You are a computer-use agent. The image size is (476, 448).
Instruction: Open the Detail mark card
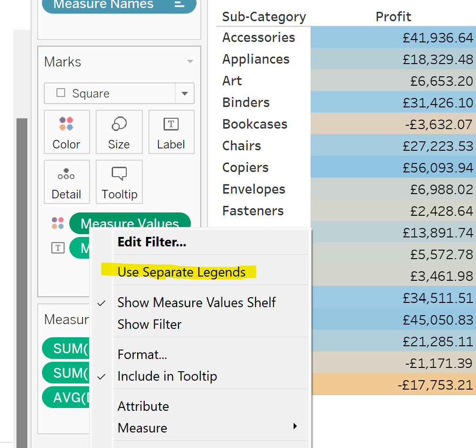pos(66,182)
